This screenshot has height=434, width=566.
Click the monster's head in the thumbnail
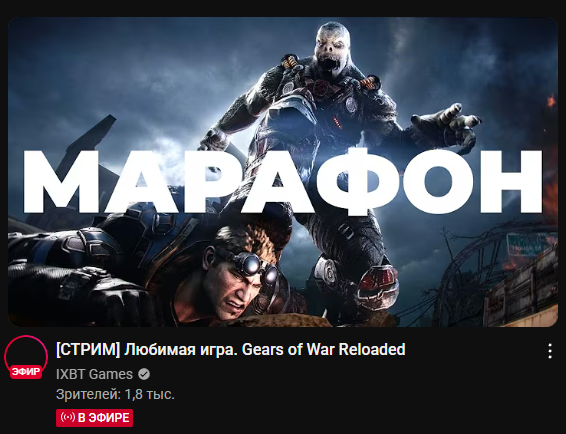[333, 46]
